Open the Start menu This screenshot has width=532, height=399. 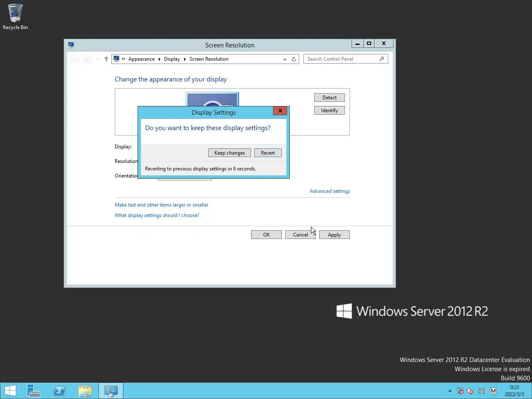coord(10,391)
